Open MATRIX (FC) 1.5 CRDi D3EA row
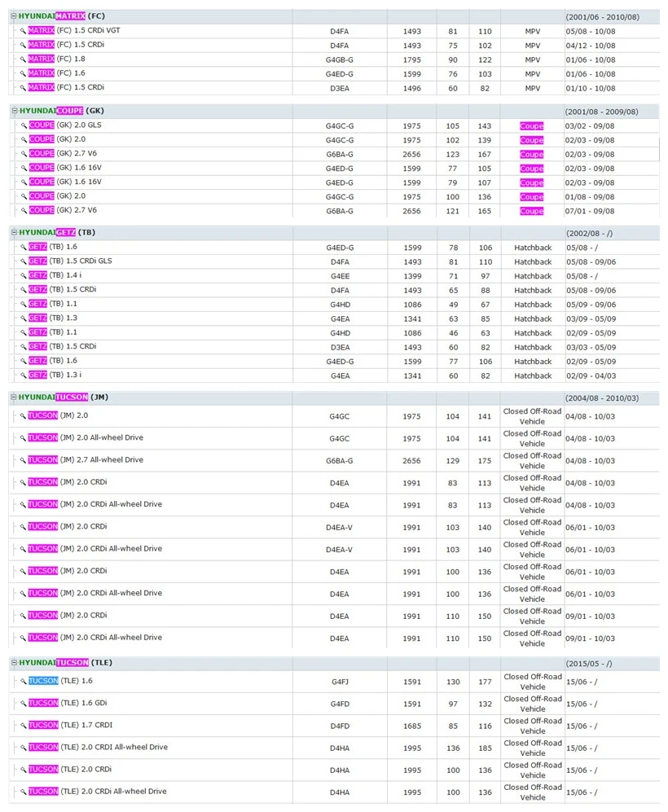The width and height of the screenshot is (668, 812). (66, 87)
